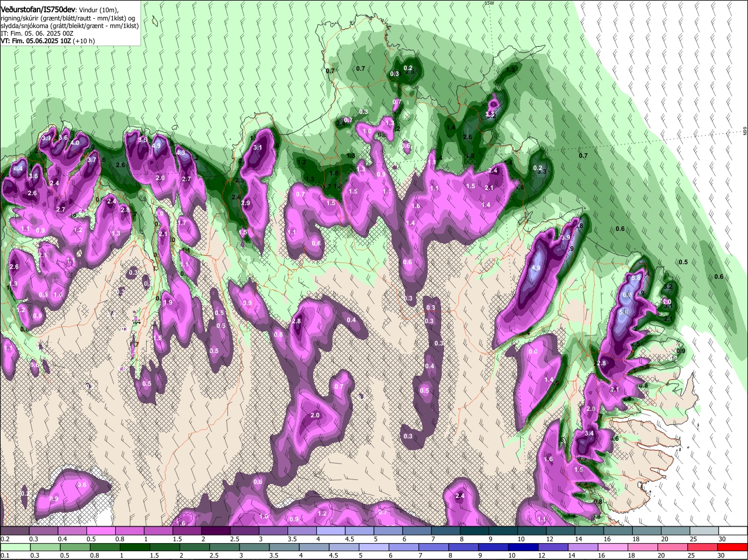
Task: Click the 'IT: Fim. 05. 06. 2025 00Z' line
Action: [37, 33]
